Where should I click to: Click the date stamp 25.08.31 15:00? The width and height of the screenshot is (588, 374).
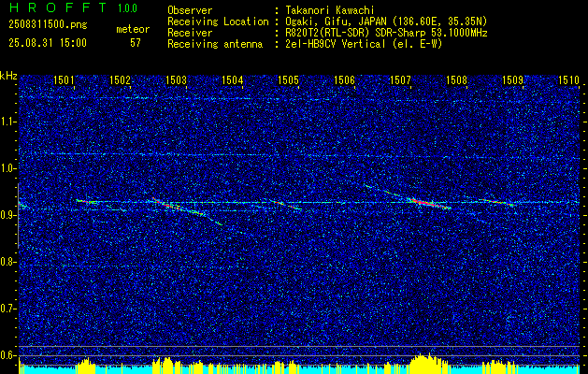coord(48,43)
